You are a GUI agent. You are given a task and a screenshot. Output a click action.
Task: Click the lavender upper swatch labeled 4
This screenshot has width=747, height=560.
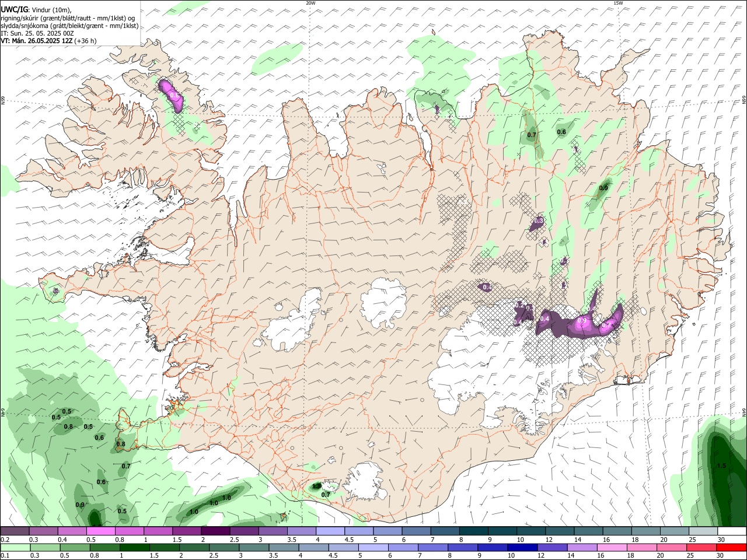click(329, 531)
